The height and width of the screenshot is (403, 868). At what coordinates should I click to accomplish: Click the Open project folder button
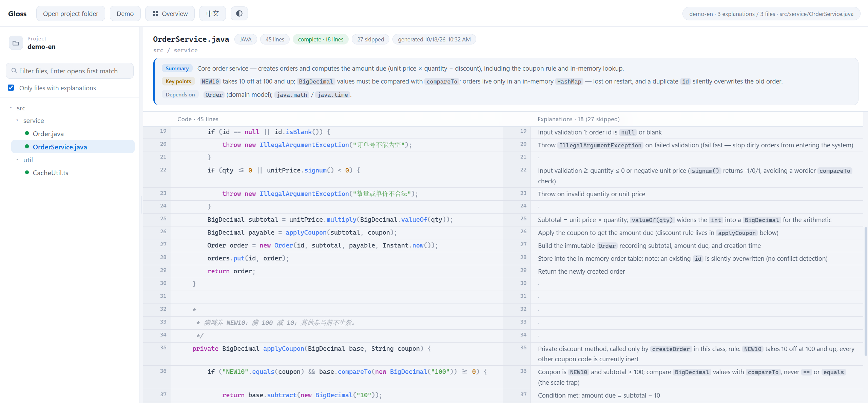[x=71, y=14]
